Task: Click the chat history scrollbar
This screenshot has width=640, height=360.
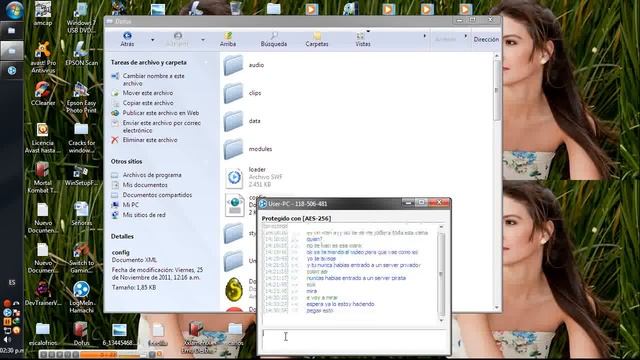Action: (441, 273)
